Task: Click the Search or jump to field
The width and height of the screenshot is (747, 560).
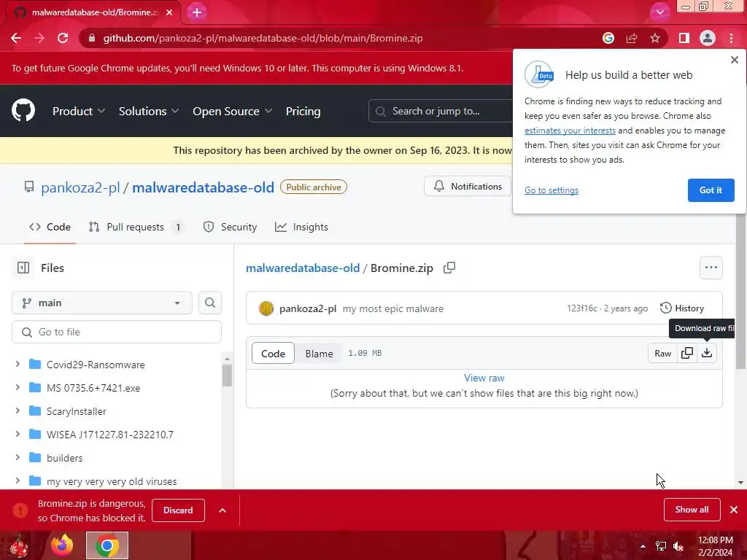Action: click(441, 111)
